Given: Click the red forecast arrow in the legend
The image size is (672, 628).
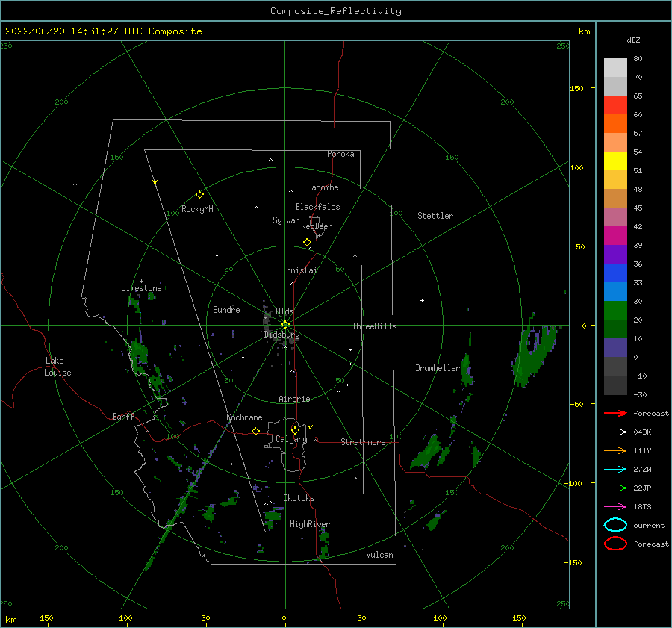Looking at the screenshot, I should 615,413.
